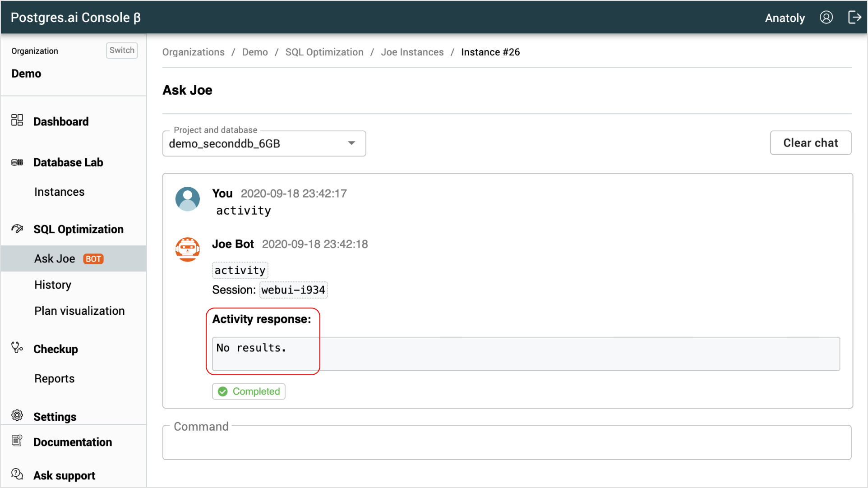Viewport: 868px width, 488px height.
Task: Open History in the sidebar
Action: click(x=53, y=285)
